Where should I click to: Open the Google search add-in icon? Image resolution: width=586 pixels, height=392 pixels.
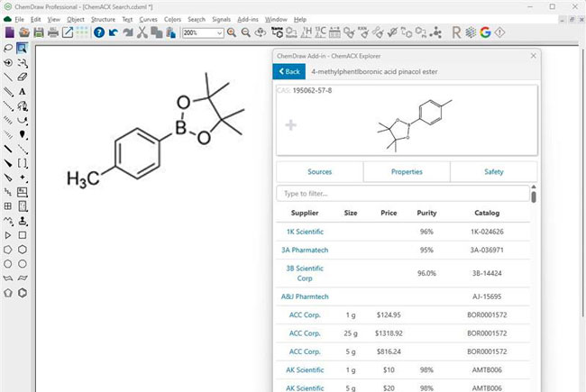pyautogui.click(x=485, y=32)
